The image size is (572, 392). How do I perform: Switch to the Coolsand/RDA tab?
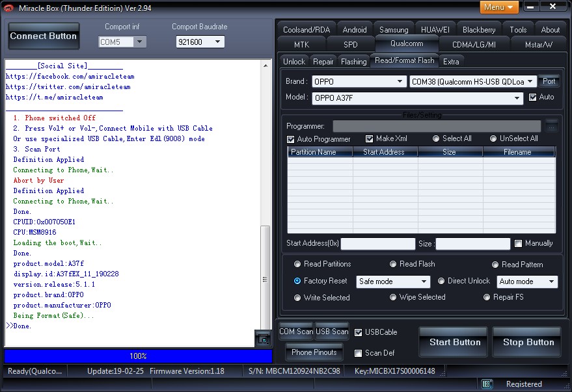tap(306, 29)
